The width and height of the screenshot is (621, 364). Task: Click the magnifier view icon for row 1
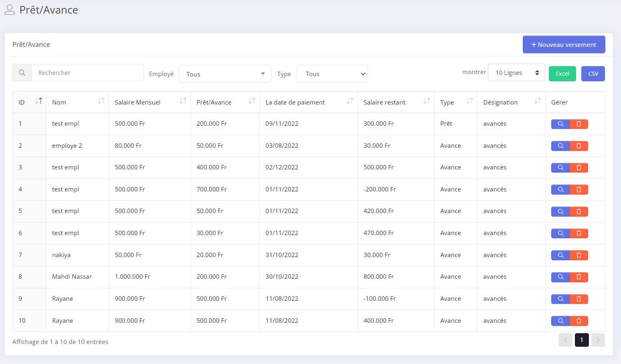click(560, 124)
